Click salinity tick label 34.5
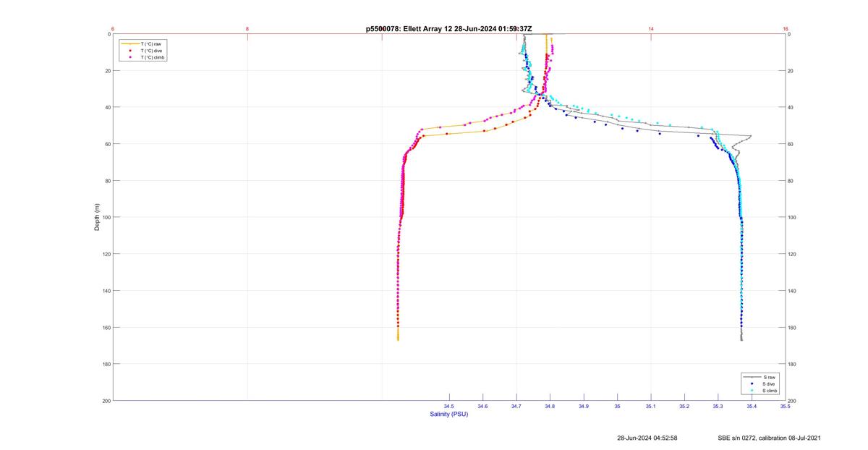The height and width of the screenshot is (450, 868). coord(449,407)
